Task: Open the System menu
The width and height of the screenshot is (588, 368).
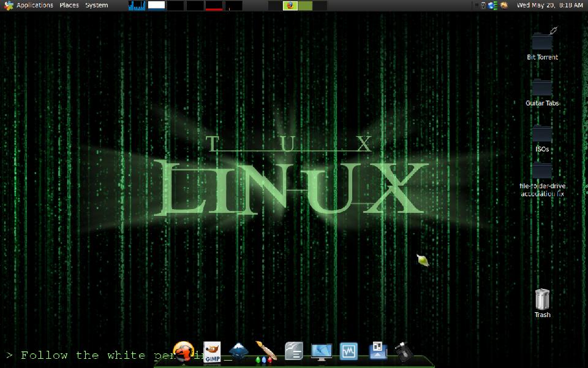Action: click(96, 6)
